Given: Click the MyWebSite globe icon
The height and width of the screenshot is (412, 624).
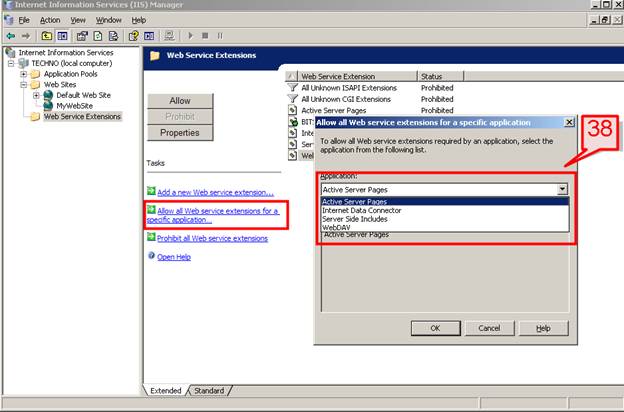Looking at the screenshot, I should [48, 106].
